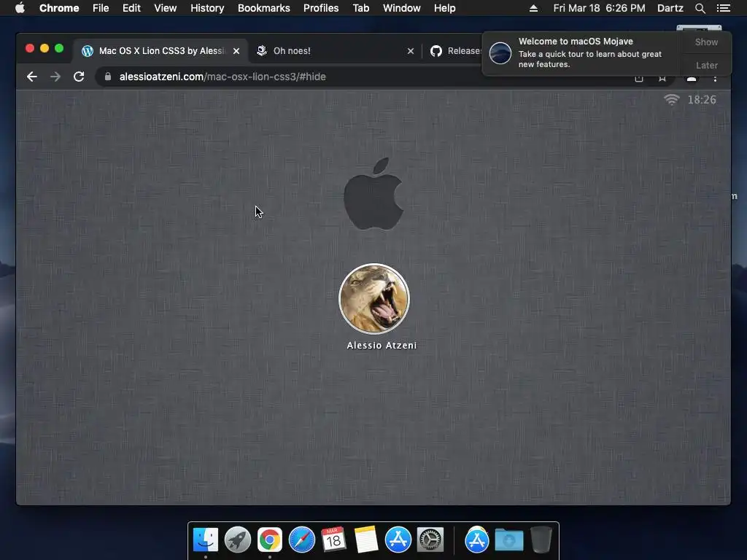747x560 pixels.
Task: Open Spotlight search magnifier icon
Action: 700,8
